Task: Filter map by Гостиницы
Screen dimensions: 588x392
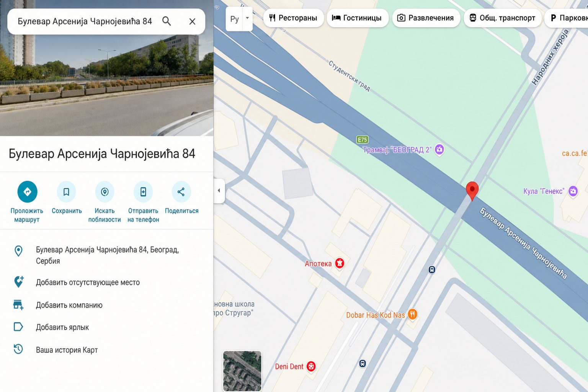Action: (357, 18)
